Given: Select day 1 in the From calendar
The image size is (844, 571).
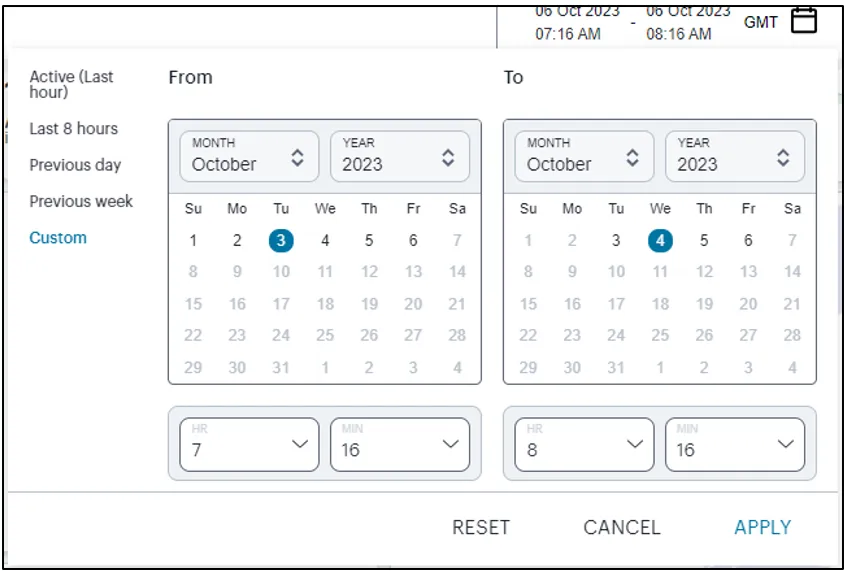Looking at the screenshot, I should point(193,241).
